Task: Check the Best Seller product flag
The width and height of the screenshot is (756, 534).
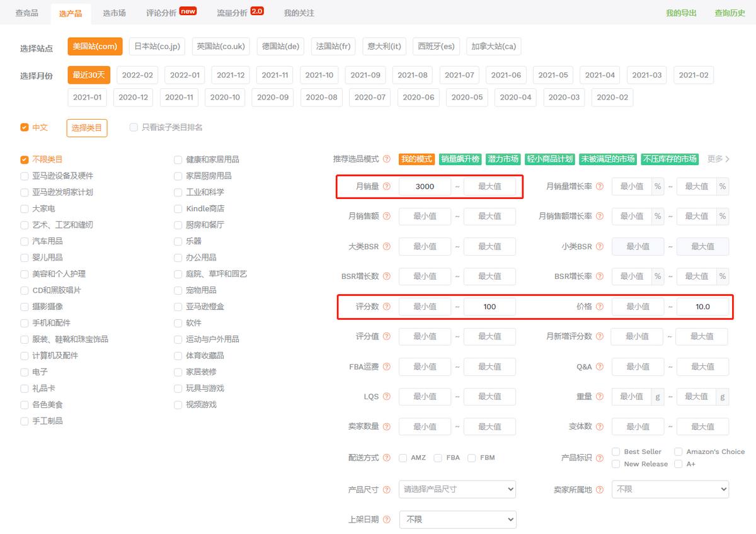Action: click(616, 452)
